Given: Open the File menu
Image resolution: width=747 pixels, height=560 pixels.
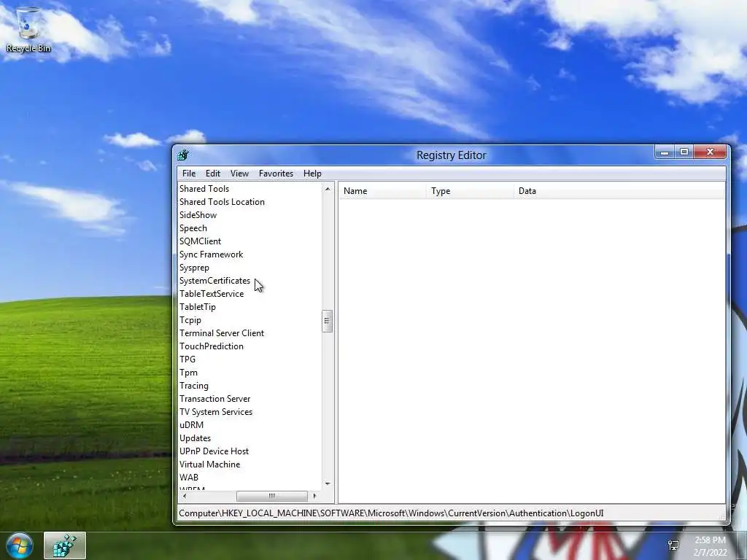Looking at the screenshot, I should (x=189, y=174).
